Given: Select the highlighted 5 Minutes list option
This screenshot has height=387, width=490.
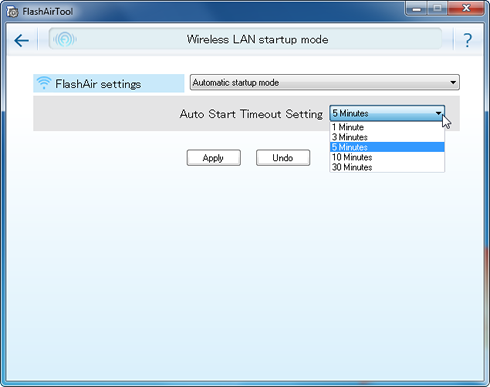Looking at the screenshot, I should click(x=387, y=147).
